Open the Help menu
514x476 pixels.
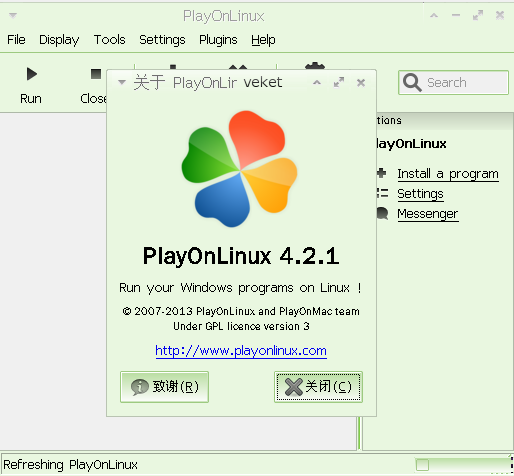[x=263, y=40]
